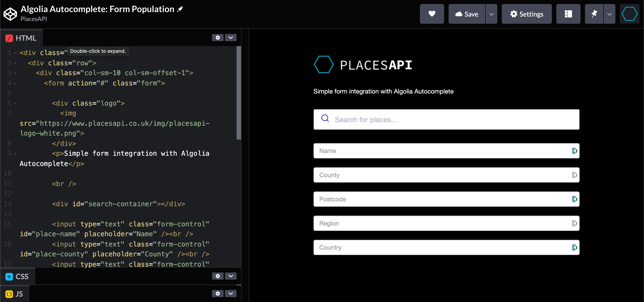Change the editor layout view

pos(568,14)
